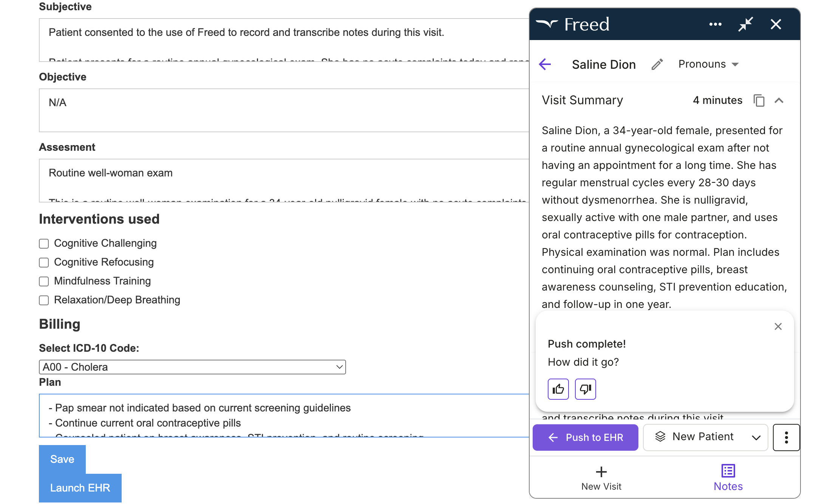This screenshot has height=504, width=819.
Task: Enable the Cognitive Challenging intervention
Action: [x=44, y=243]
